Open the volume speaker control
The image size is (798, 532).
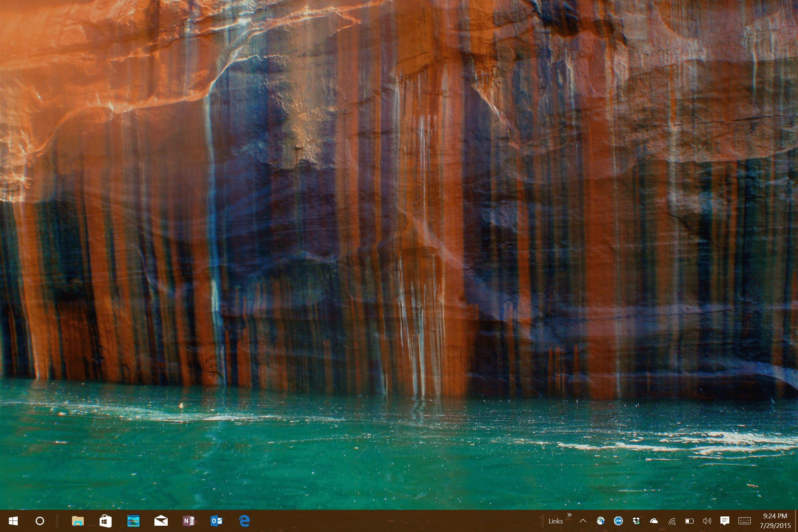(707, 521)
